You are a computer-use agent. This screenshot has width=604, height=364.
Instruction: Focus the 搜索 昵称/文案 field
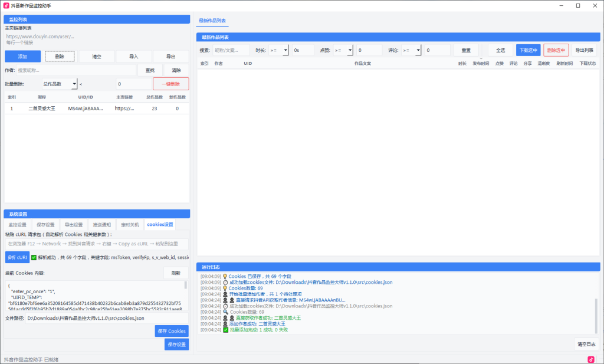[x=231, y=50]
